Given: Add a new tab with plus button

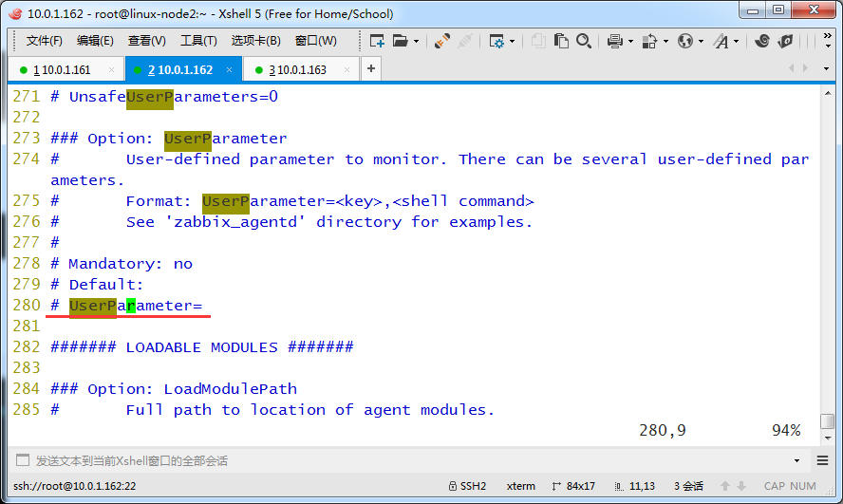Looking at the screenshot, I should coord(371,68).
